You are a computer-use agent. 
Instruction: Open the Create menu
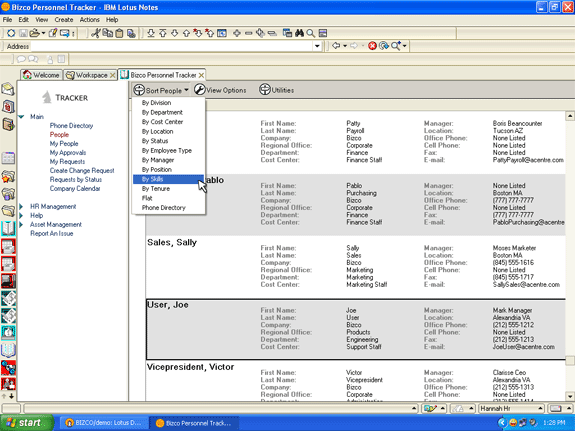[x=64, y=20]
